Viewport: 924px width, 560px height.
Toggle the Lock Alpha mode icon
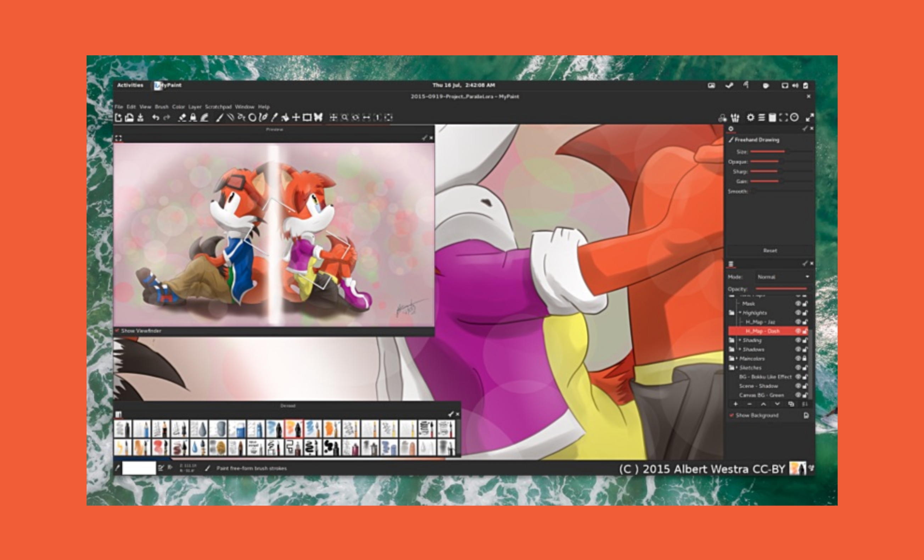193,117
